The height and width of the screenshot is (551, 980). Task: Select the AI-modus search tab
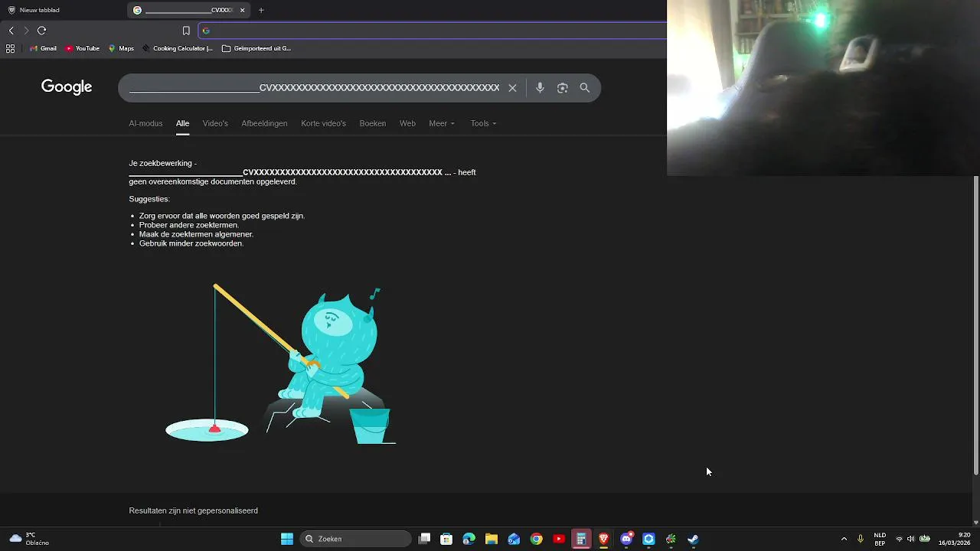click(x=145, y=123)
